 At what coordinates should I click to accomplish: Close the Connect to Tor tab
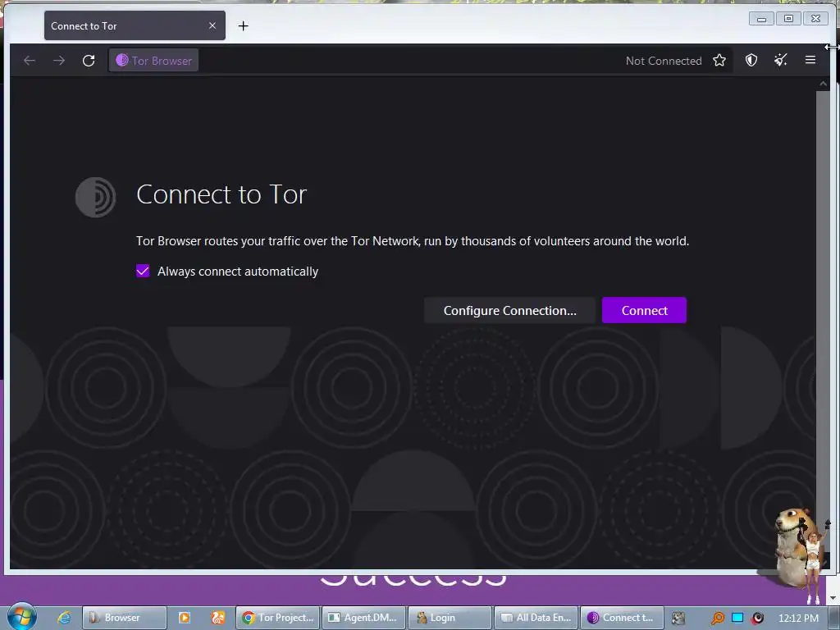click(x=212, y=25)
